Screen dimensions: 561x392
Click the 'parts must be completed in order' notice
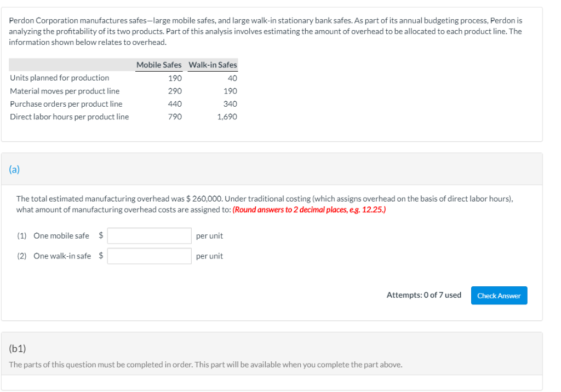point(206,365)
